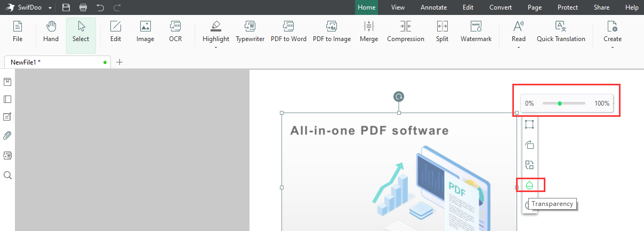Open the View ribbon tab
This screenshot has height=231, width=644.
pyautogui.click(x=398, y=7)
